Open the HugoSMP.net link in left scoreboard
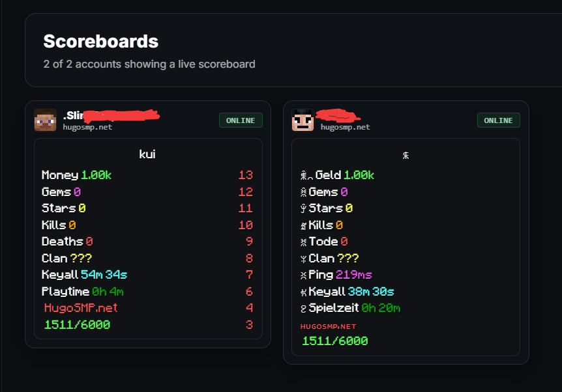 click(x=81, y=308)
